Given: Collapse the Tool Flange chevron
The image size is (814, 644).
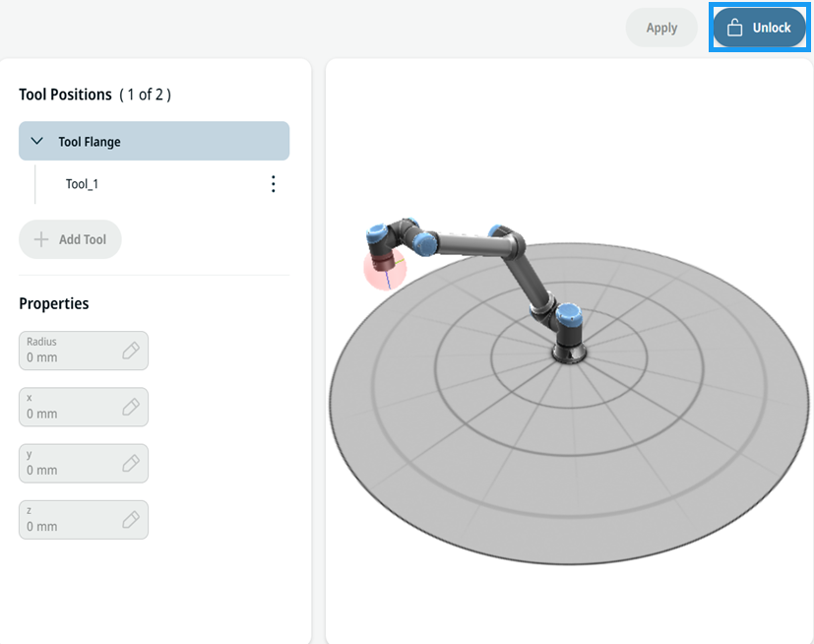Looking at the screenshot, I should pos(36,141).
